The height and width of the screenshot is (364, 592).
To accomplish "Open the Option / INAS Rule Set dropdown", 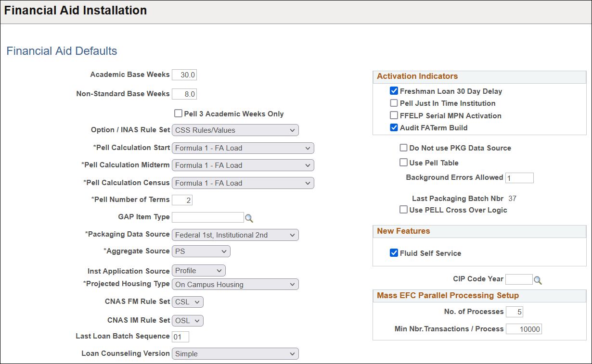I will (x=235, y=130).
